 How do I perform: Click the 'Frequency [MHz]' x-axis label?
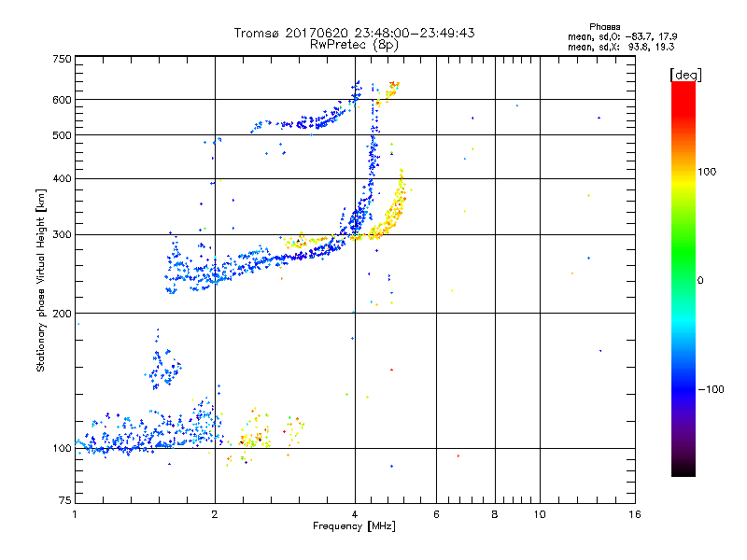click(x=354, y=526)
